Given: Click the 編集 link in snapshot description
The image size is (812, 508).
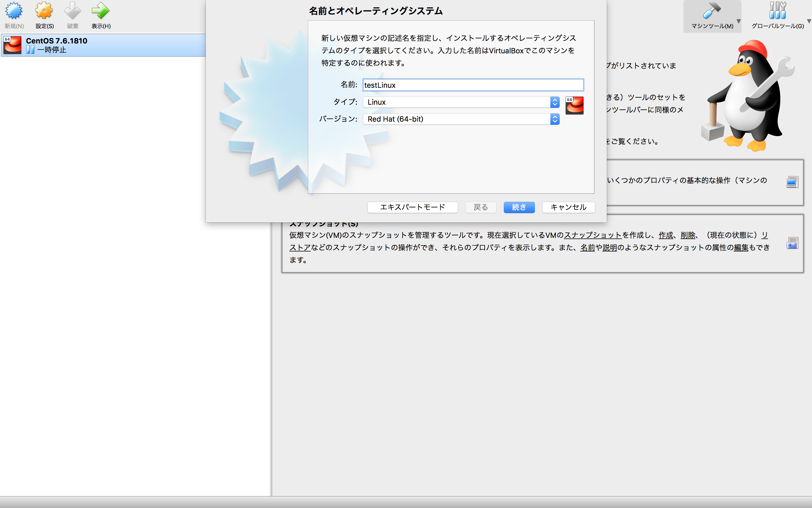Looking at the screenshot, I should tap(741, 248).
